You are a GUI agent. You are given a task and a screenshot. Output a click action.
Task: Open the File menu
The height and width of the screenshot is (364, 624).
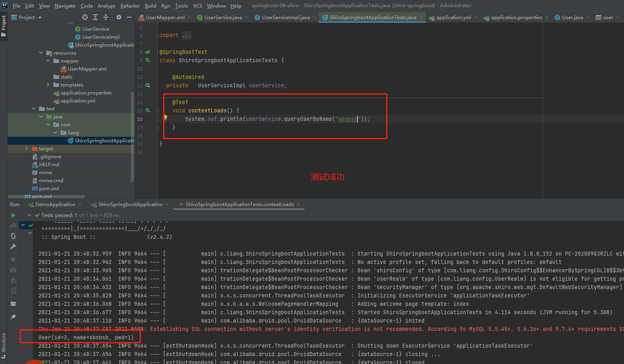click(16, 6)
